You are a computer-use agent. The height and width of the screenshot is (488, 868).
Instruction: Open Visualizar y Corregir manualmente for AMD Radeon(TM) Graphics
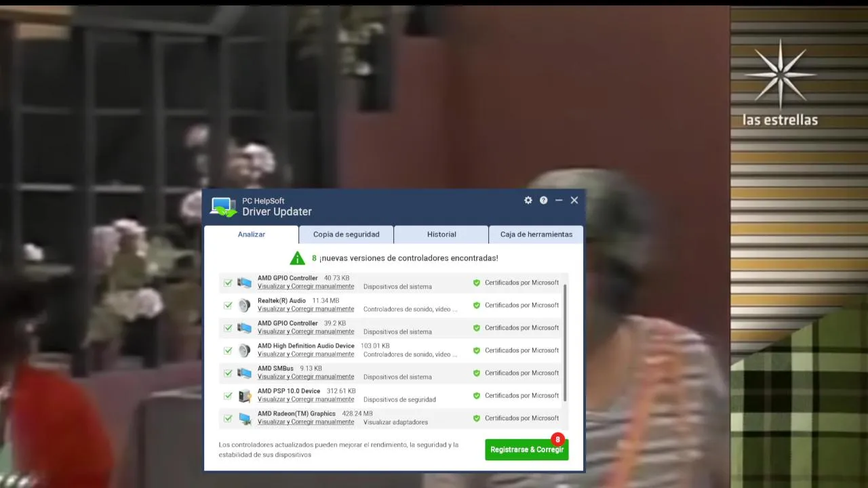pos(306,422)
